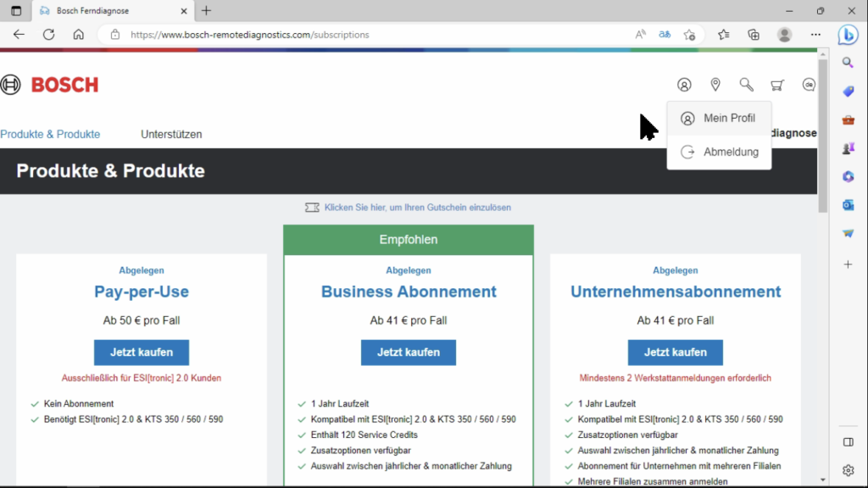The height and width of the screenshot is (488, 868).
Task: Open the sidebar Outlook icon
Action: (848, 205)
